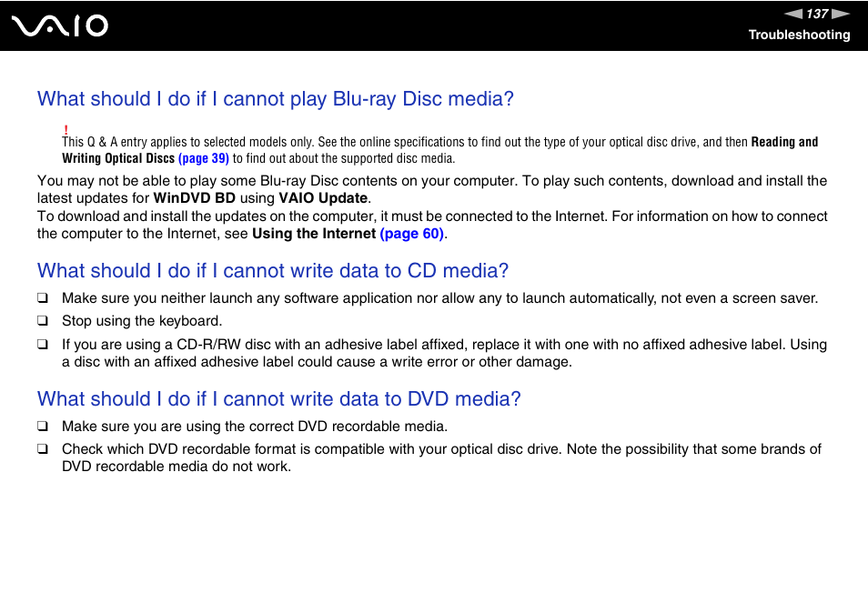The height and width of the screenshot is (613, 868).
Task: Click bullet before 'Stop using the keyboard'
Action: point(43,321)
